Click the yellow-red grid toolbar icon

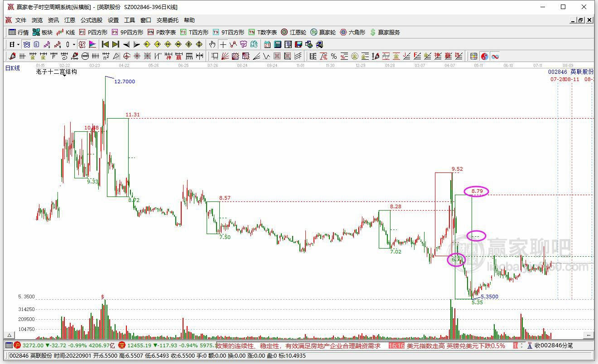pos(473,56)
